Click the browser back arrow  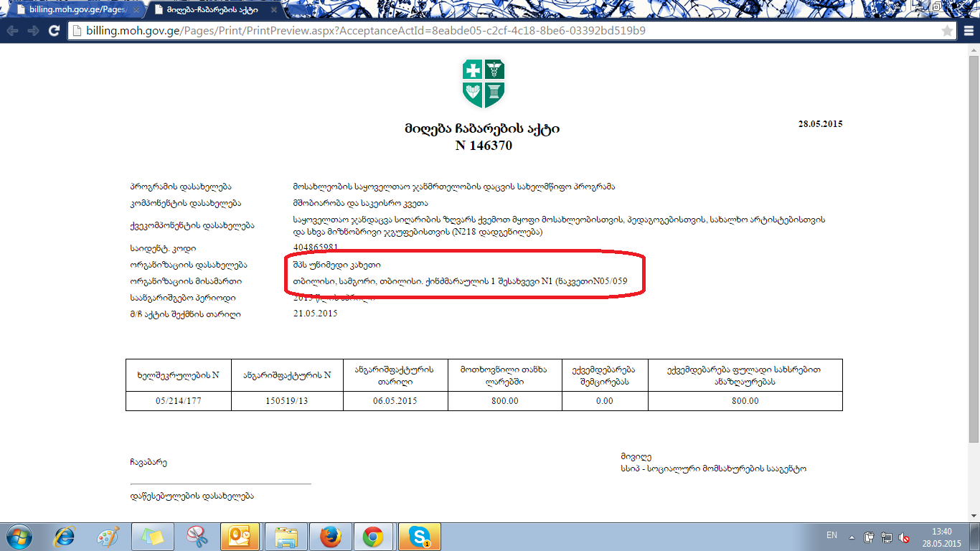click(13, 31)
